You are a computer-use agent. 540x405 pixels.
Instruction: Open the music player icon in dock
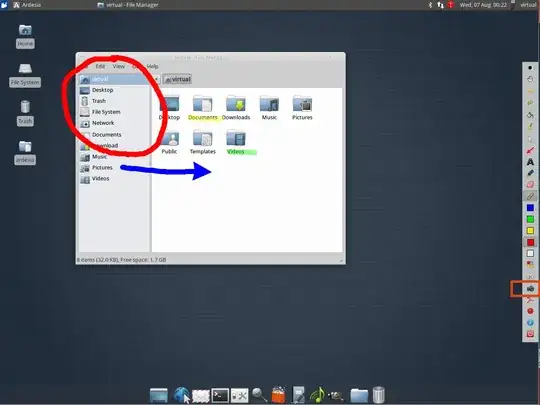[317, 395]
